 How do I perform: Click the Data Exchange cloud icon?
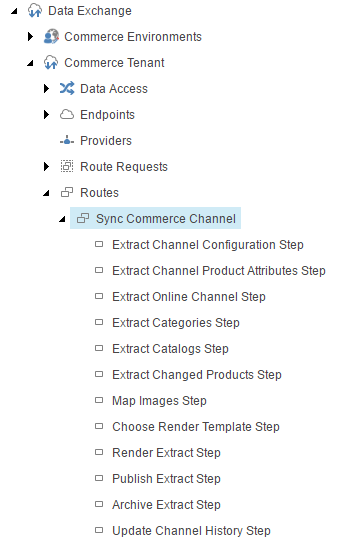35,11
